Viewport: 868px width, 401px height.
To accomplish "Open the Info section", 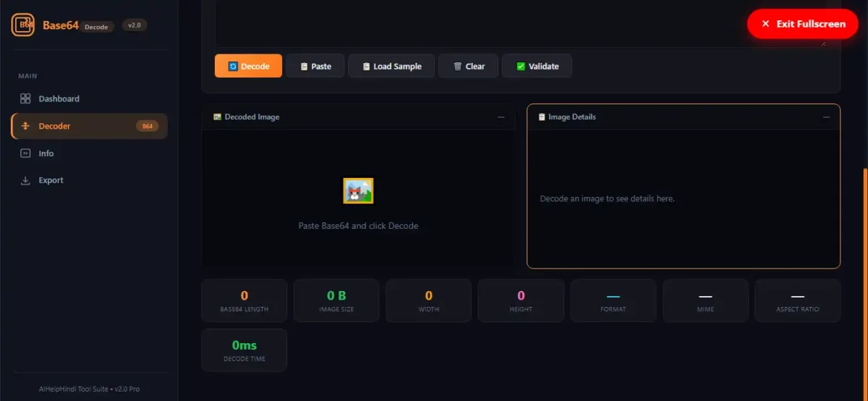I will tap(89, 153).
